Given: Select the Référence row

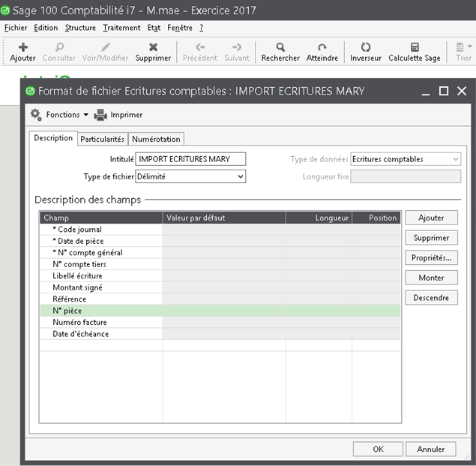Looking at the screenshot, I should click(x=220, y=299).
